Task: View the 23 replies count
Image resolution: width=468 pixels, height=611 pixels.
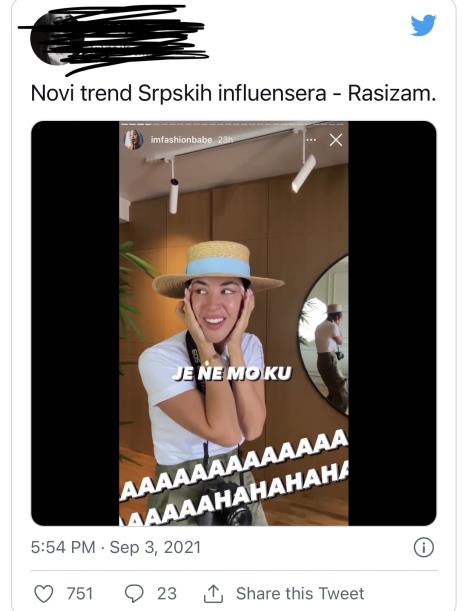Action: [167, 593]
